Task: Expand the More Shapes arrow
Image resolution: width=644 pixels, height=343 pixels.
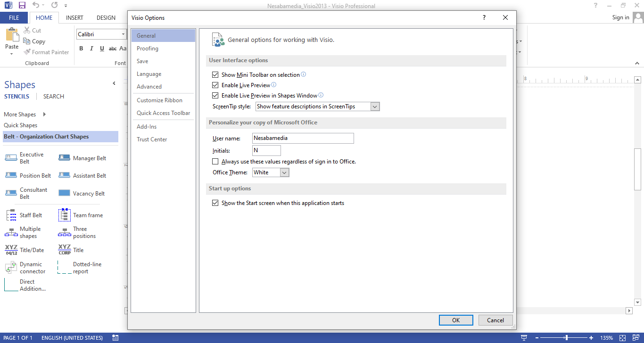Action: tap(44, 114)
